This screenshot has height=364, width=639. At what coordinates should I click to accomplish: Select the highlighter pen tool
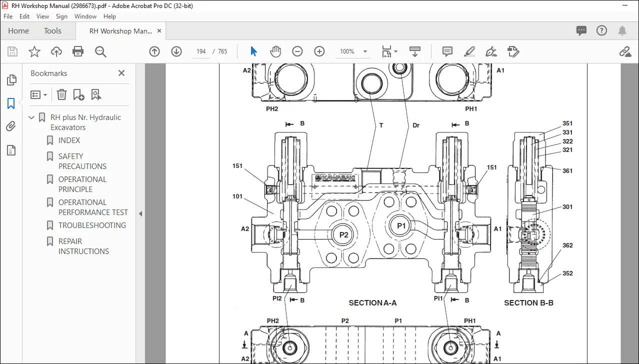click(x=469, y=51)
